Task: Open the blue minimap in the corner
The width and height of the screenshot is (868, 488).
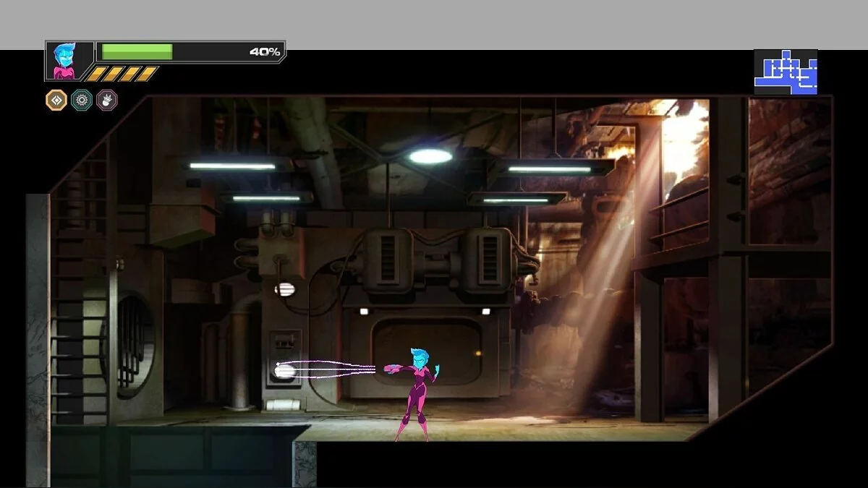Action: coord(786,72)
